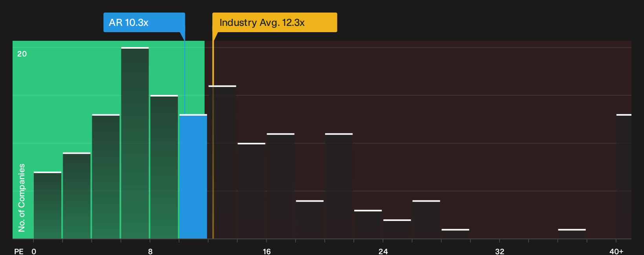Click the x-axis label 8

pyautogui.click(x=150, y=251)
